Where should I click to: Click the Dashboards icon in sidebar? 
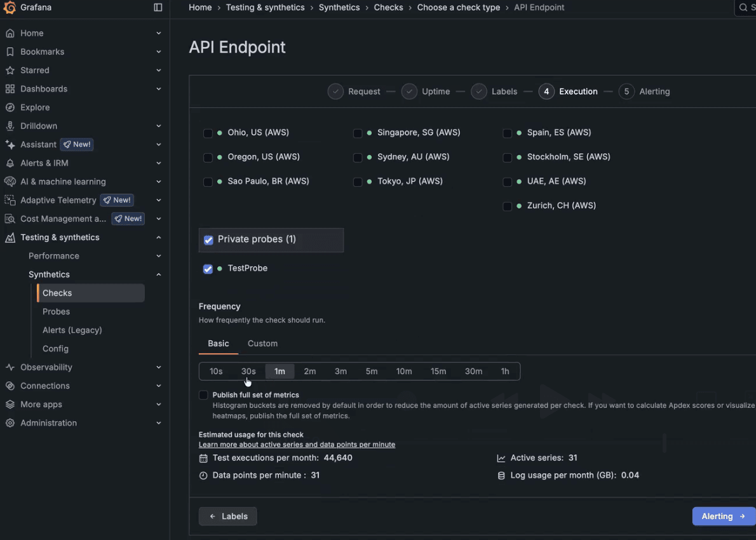pyautogui.click(x=10, y=88)
